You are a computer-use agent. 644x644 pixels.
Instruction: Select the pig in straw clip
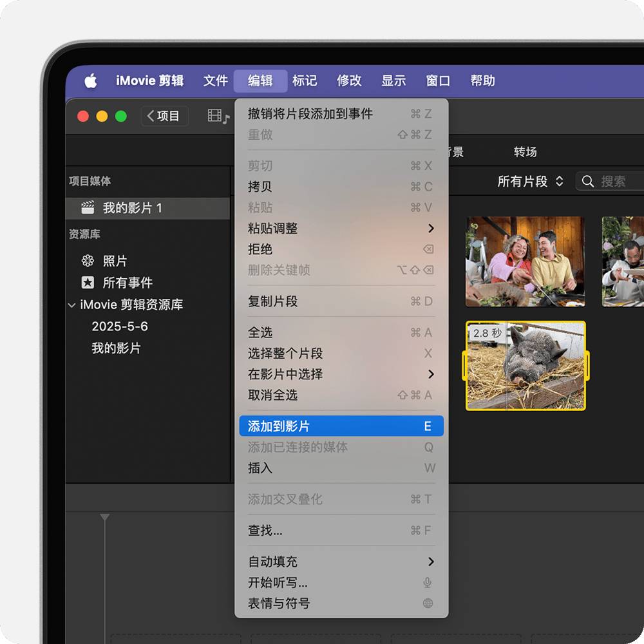point(526,366)
